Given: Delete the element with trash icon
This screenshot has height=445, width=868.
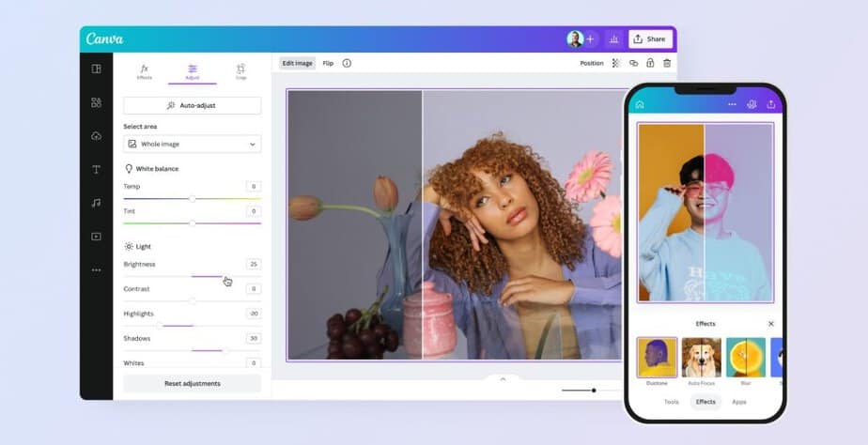Looking at the screenshot, I should [x=667, y=63].
